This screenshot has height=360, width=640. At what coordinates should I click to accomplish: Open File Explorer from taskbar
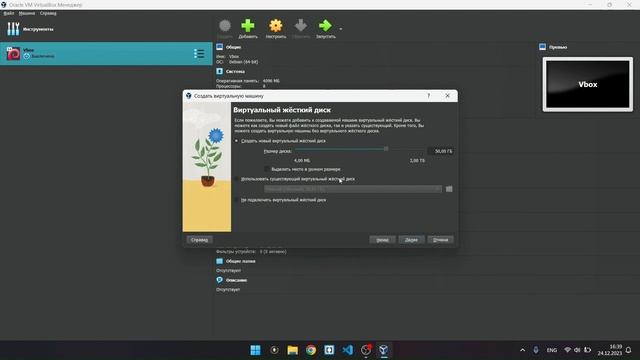tap(292, 350)
